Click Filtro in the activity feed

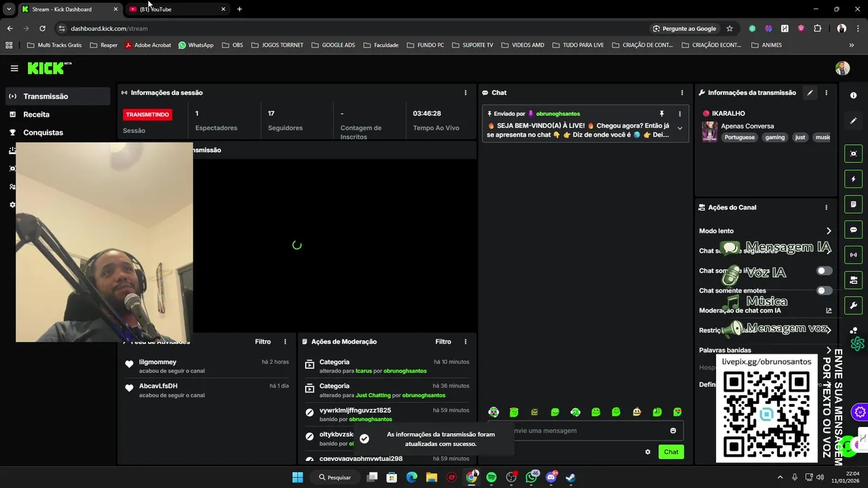coord(262,342)
